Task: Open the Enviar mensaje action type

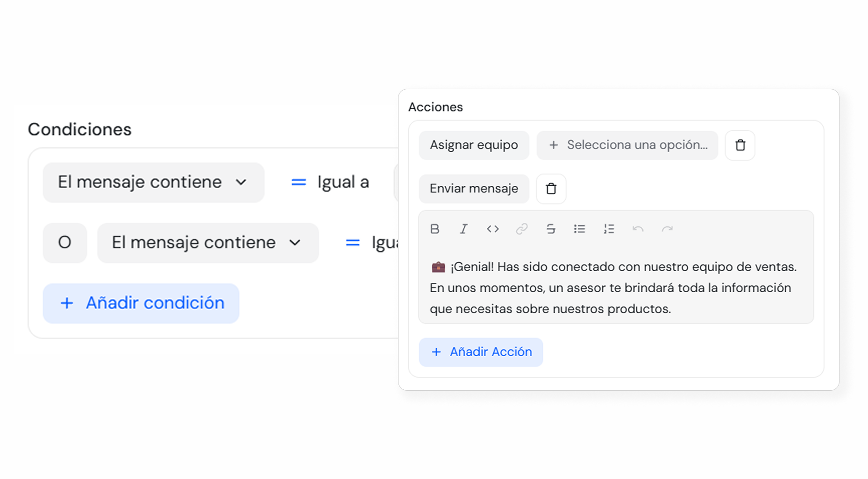Action: point(474,189)
